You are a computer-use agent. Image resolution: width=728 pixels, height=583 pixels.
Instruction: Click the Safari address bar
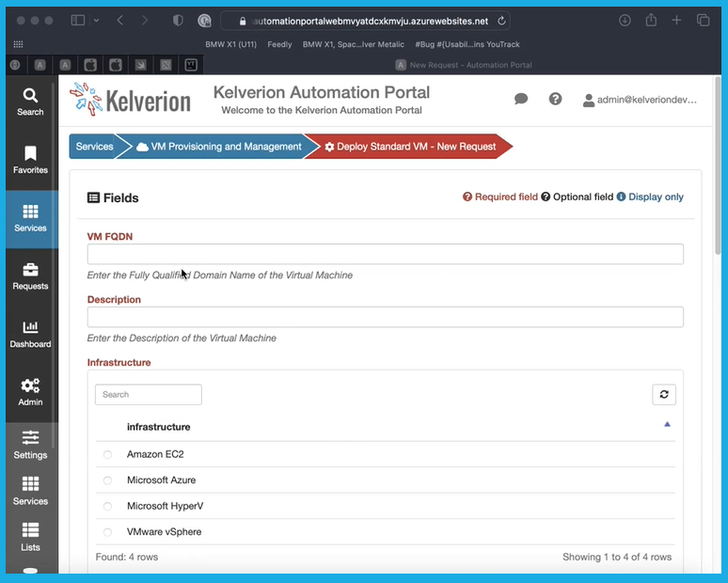(x=365, y=21)
